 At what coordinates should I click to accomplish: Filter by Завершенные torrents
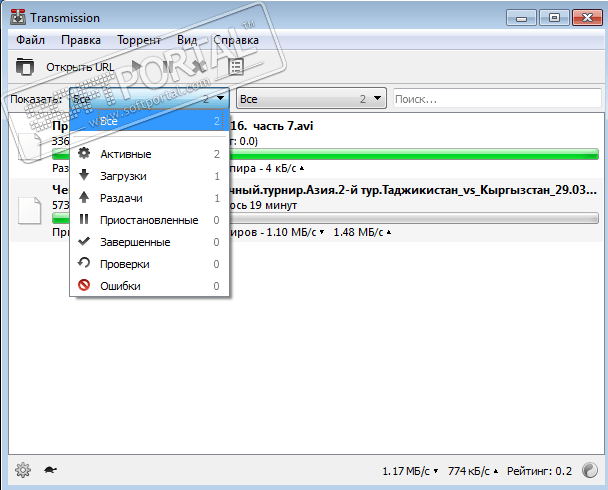pyautogui.click(x=150, y=242)
